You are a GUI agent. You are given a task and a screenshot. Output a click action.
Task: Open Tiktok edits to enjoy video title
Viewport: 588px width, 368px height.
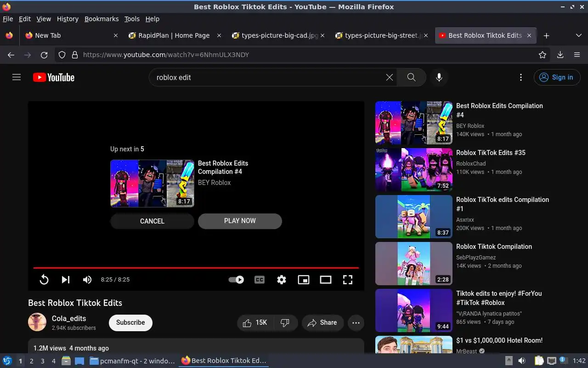(x=499, y=298)
